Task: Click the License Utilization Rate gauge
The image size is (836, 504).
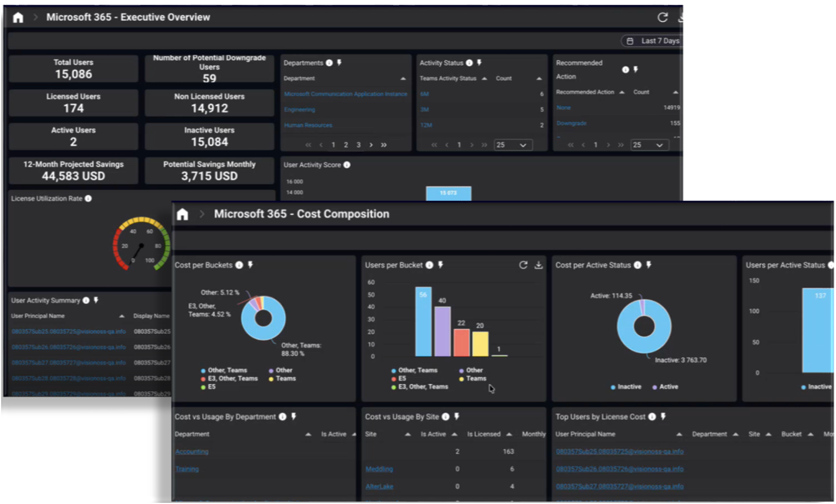Action: 141,244
